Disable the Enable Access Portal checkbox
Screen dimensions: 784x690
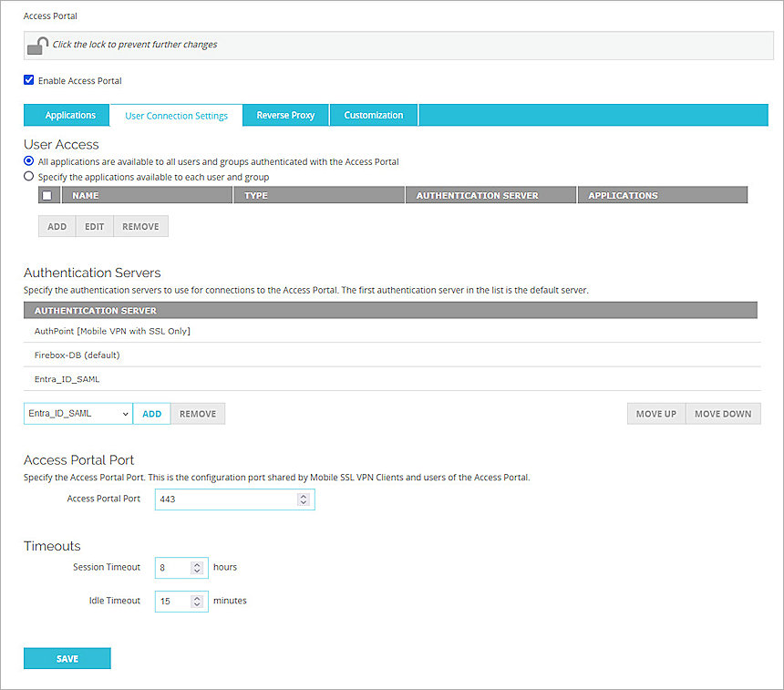(28, 80)
